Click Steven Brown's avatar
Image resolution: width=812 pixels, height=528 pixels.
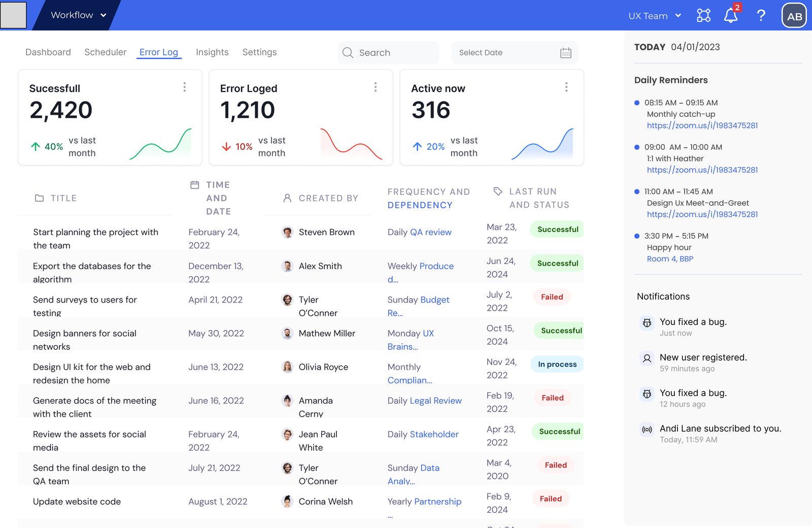[288, 233]
